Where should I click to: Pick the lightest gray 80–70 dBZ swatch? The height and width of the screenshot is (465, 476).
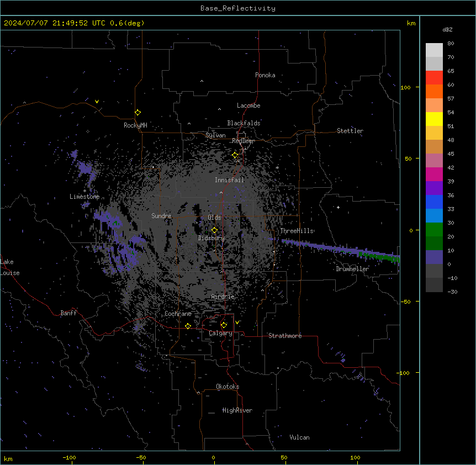(434, 50)
